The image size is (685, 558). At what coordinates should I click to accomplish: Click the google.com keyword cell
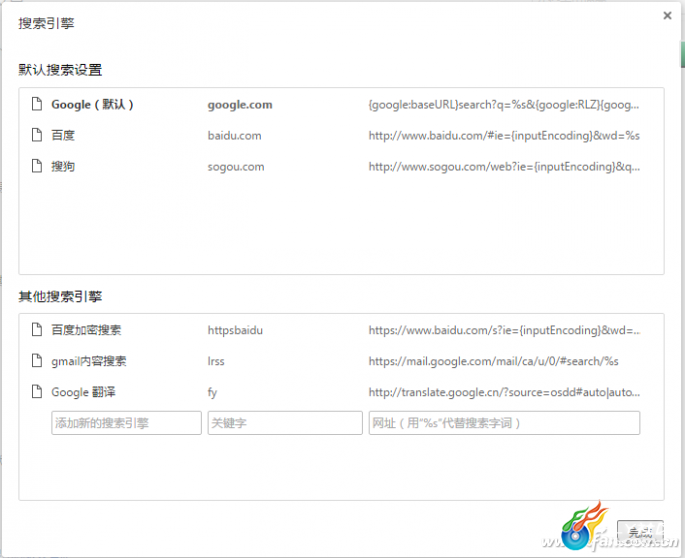240,105
